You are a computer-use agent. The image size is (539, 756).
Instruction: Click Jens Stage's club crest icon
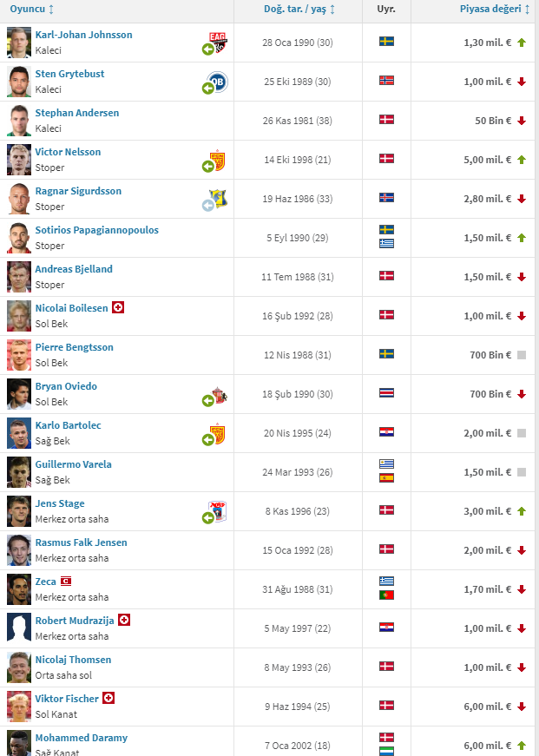218,511
